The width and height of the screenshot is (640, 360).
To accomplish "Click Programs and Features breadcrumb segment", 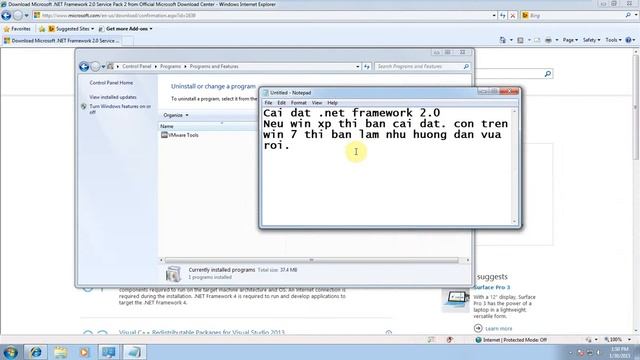I will point(214,67).
